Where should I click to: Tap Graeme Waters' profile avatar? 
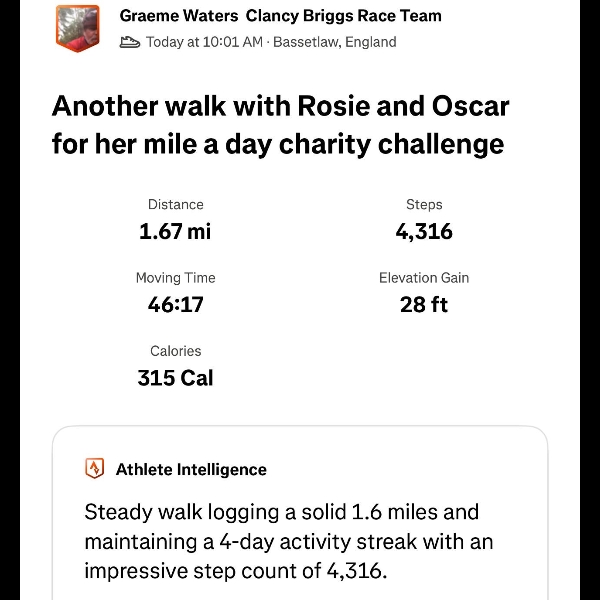pyautogui.click(x=77, y=28)
